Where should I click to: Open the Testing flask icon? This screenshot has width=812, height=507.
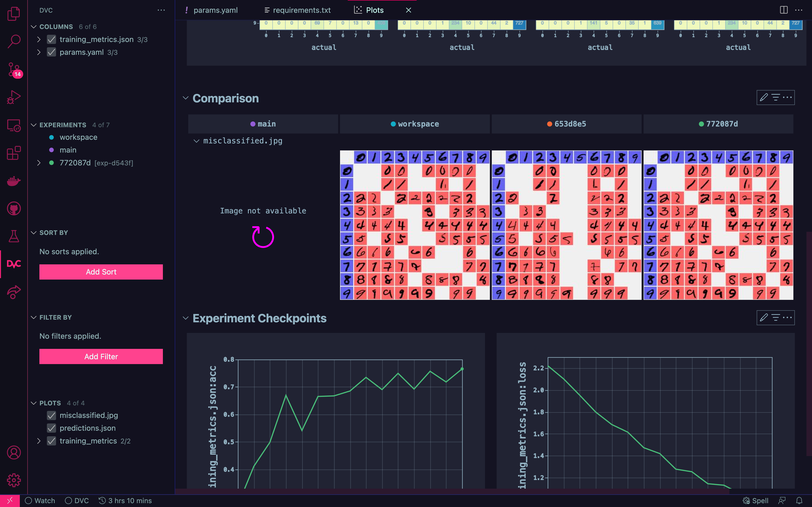(x=14, y=236)
